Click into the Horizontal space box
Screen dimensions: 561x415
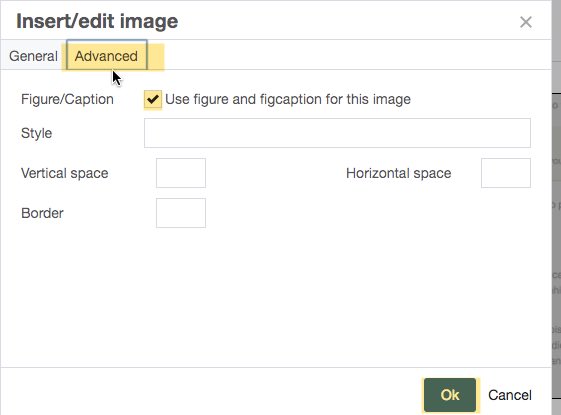(x=506, y=173)
